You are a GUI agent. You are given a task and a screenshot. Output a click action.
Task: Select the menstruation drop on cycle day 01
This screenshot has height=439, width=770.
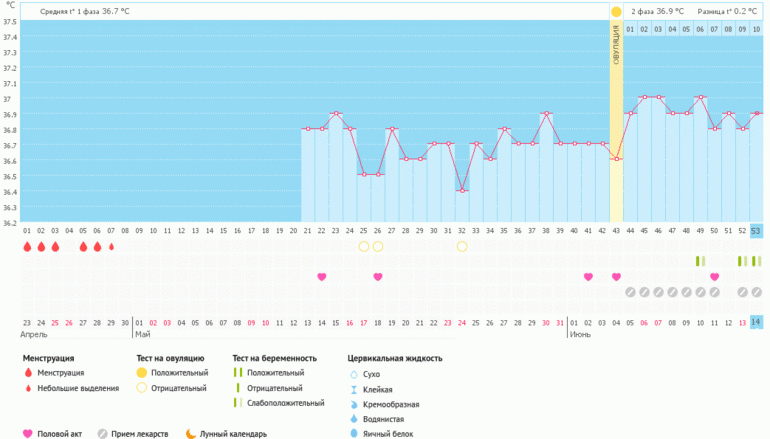[27, 246]
